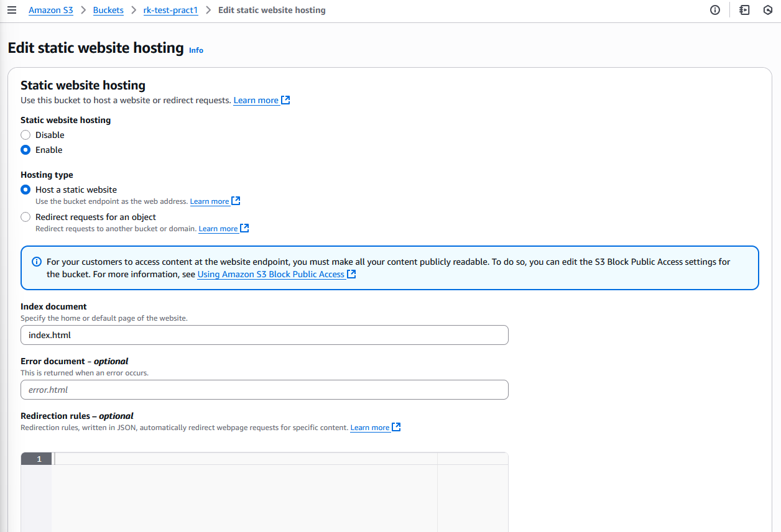The width and height of the screenshot is (781, 532).
Task: Navigate to Buckets breadcrumb
Action: 108,11
